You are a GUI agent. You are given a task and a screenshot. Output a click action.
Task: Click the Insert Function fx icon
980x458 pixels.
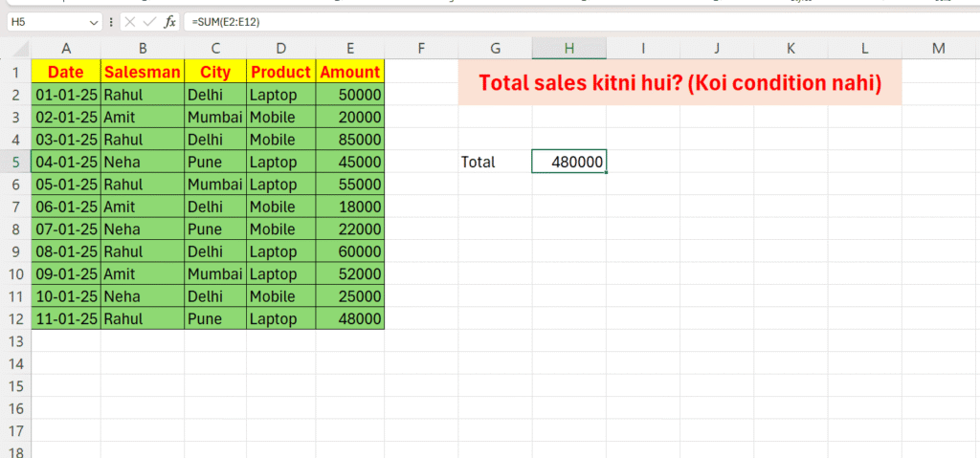pos(170,23)
